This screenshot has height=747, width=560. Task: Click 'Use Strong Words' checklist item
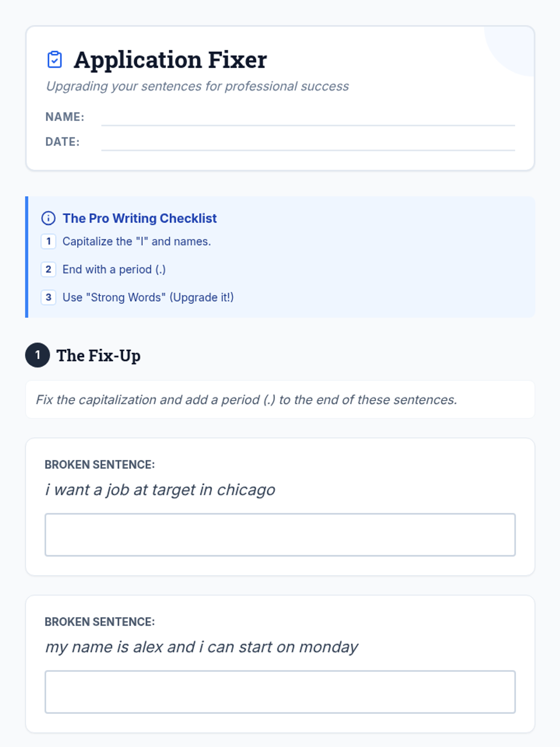tap(148, 297)
